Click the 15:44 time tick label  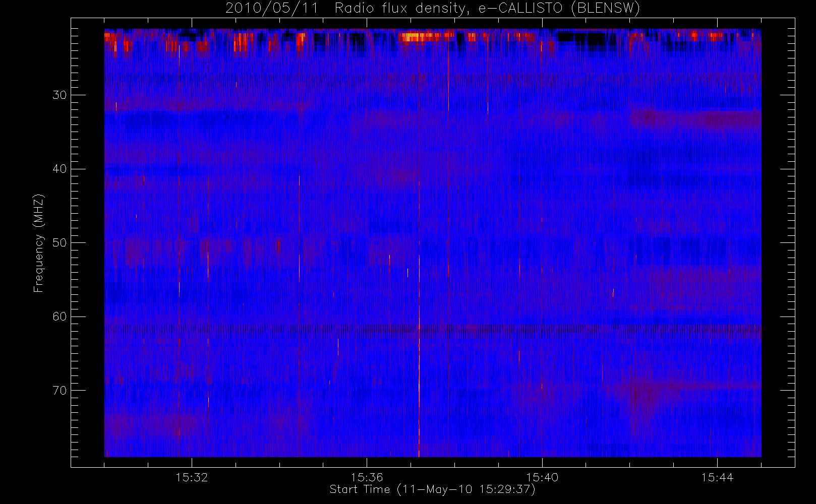717,477
